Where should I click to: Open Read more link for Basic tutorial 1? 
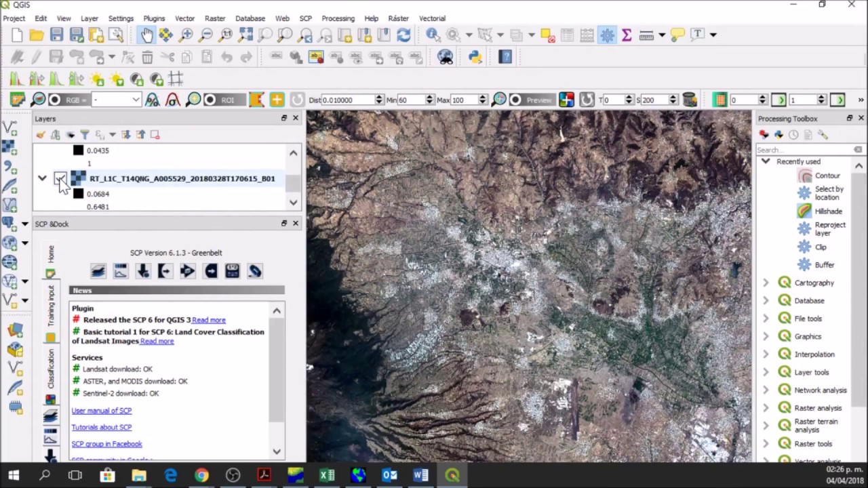point(157,342)
